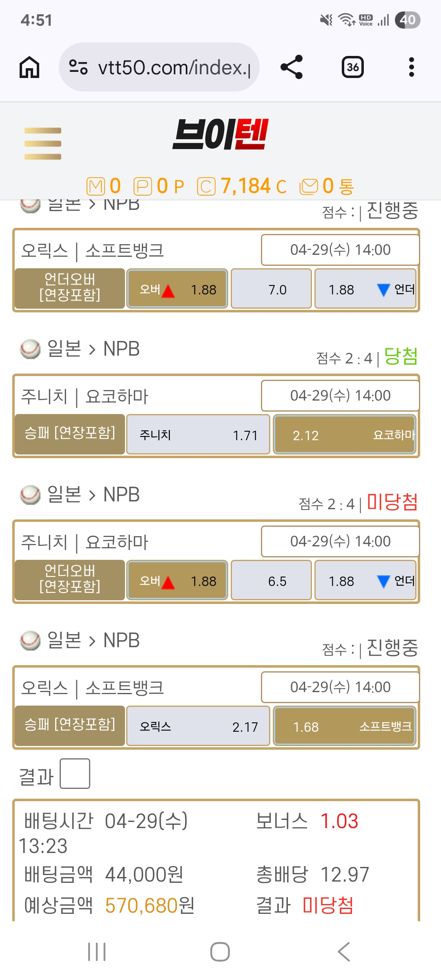
Task: Select 주니치 1.71 odds button
Action: 198,435
